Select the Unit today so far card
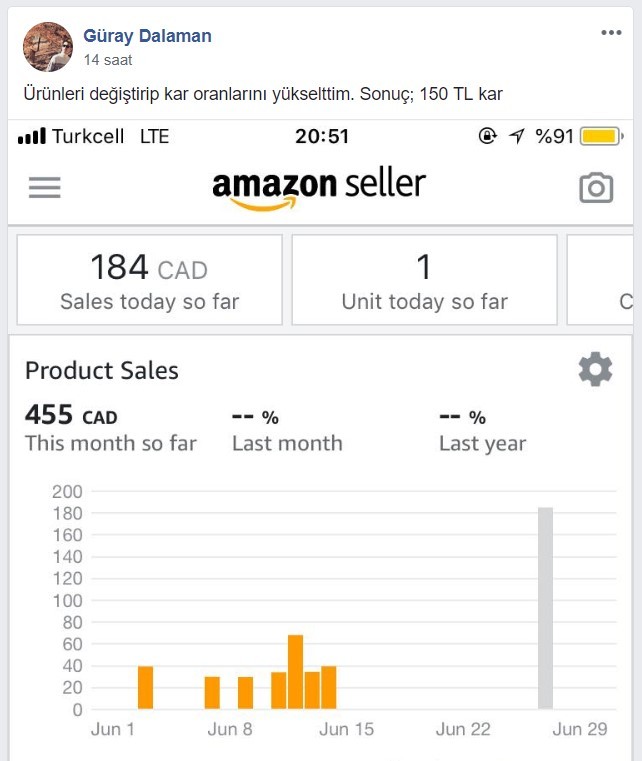This screenshot has height=761, width=642. 424,280
